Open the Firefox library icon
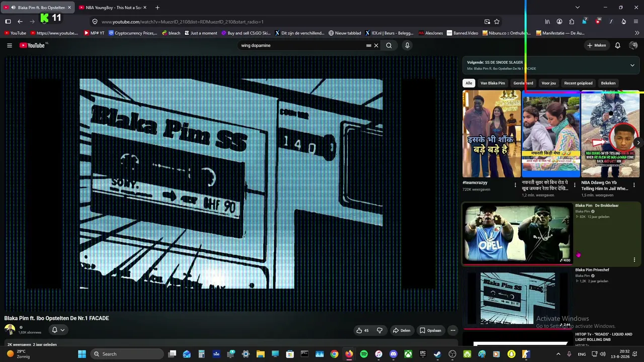 click(547, 22)
